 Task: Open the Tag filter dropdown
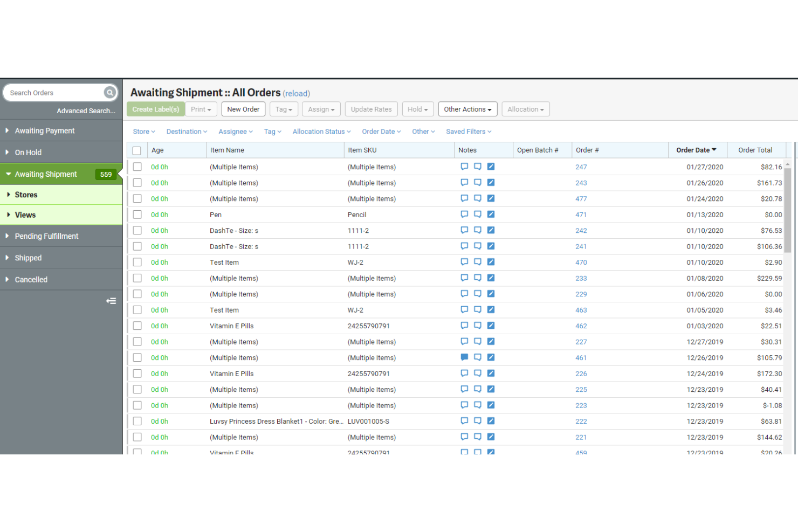point(273,132)
